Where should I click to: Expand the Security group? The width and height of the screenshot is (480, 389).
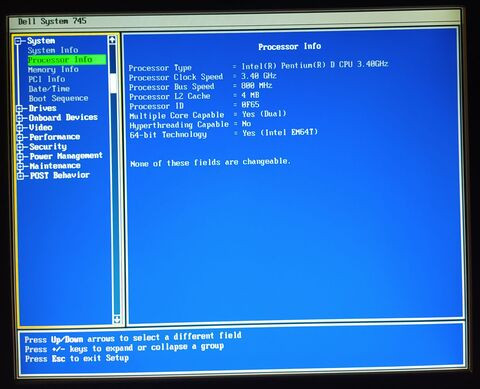pyautogui.click(x=20, y=147)
